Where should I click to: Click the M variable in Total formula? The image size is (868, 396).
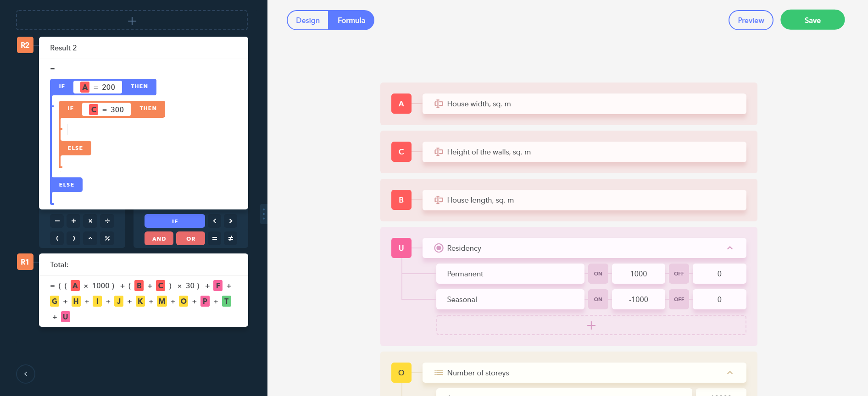tap(162, 301)
